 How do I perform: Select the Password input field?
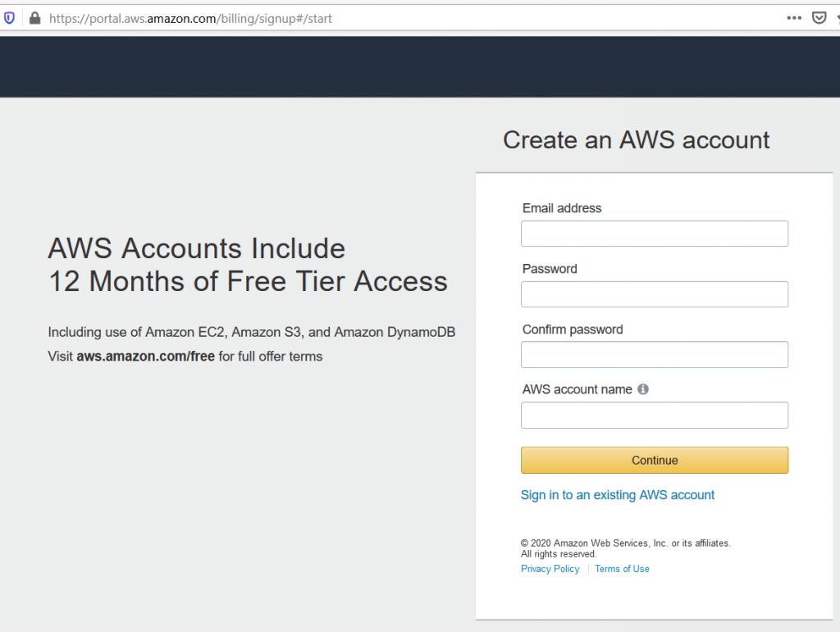[x=654, y=294]
